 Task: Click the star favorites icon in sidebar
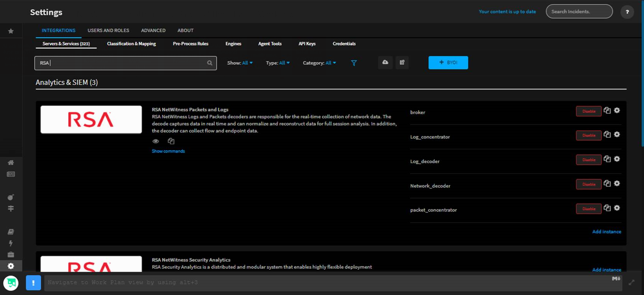coord(11,31)
